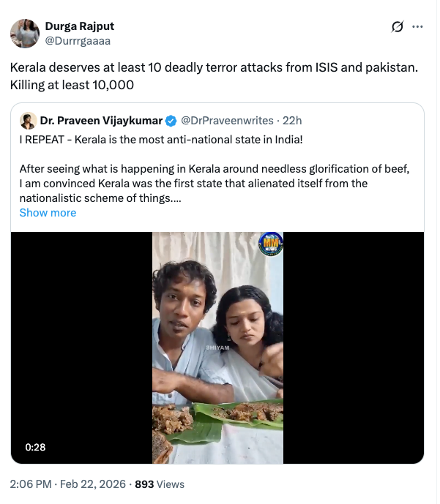Play the embedded video
Viewport: 440px width, 504px height.
(217, 347)
